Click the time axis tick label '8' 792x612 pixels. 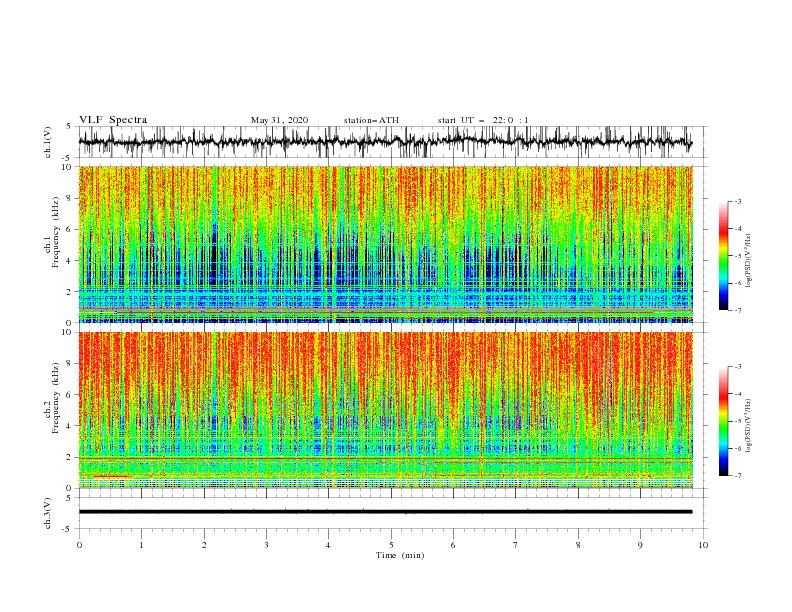[578, 545]
